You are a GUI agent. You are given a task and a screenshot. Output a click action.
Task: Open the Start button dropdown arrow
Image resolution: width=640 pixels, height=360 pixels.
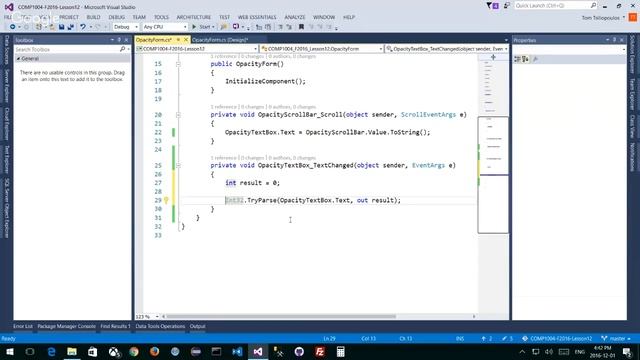pos(213,27)
